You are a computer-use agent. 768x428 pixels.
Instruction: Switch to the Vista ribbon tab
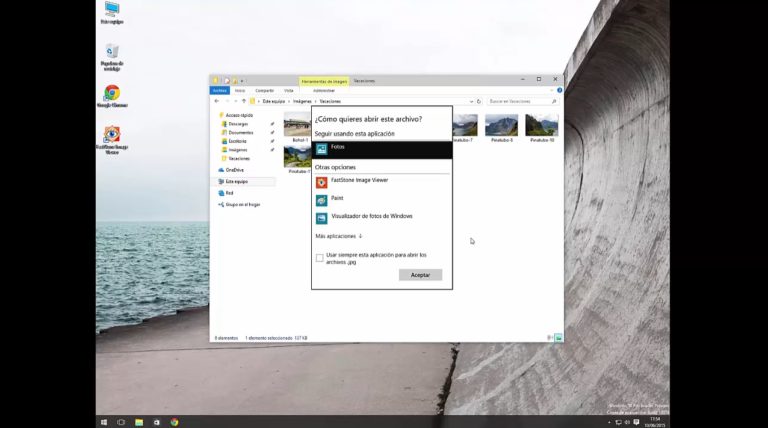(288, 90)
